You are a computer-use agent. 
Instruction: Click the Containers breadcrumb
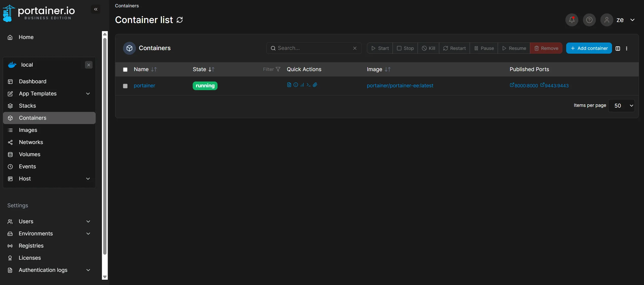[127, 6]
